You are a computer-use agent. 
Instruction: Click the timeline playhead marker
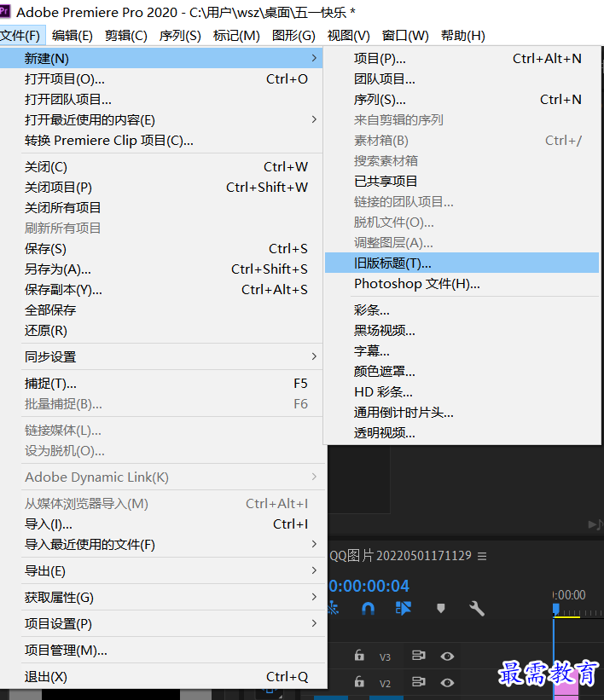[555, 609]
